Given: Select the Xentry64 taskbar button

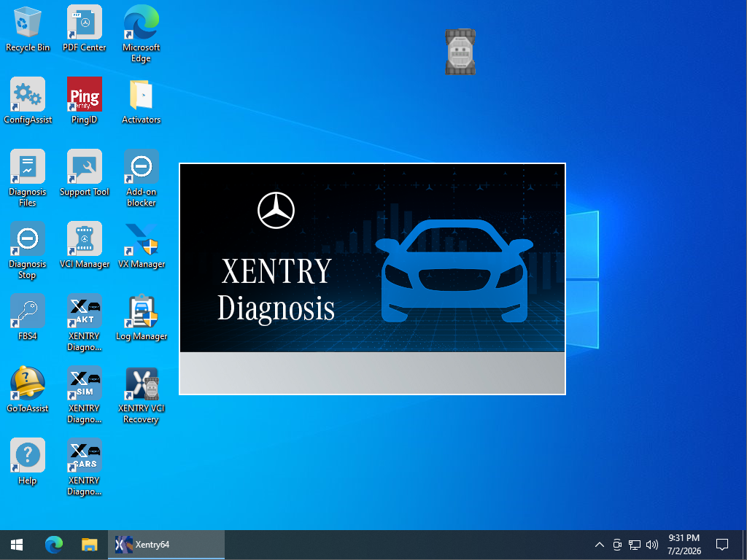Looking at the screenshot, I should point(166,545).
